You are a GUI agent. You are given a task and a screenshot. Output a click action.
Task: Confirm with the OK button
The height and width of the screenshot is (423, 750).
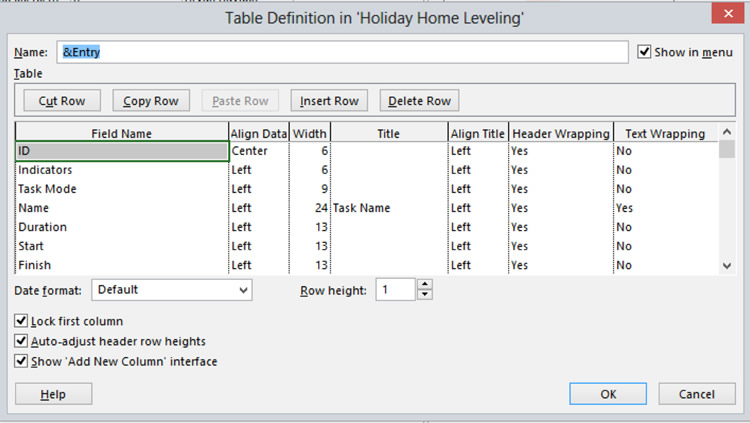click(608, 394)
